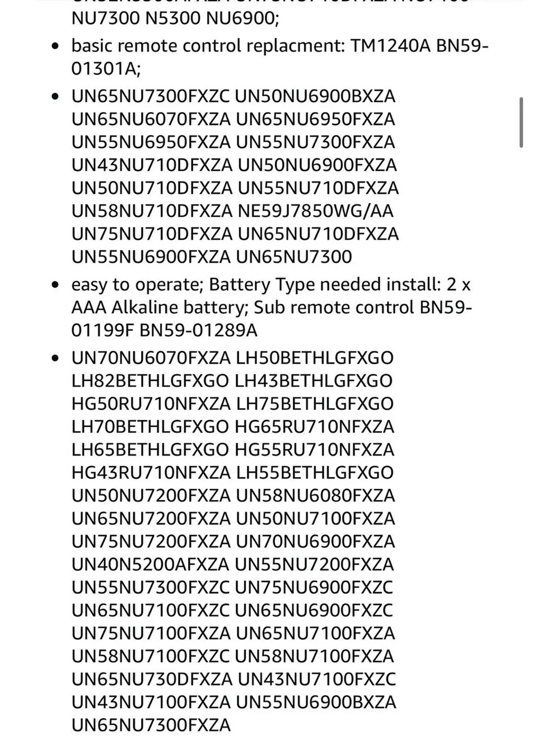Click the model number LH55BETHLGFXGO

(315, 473)
